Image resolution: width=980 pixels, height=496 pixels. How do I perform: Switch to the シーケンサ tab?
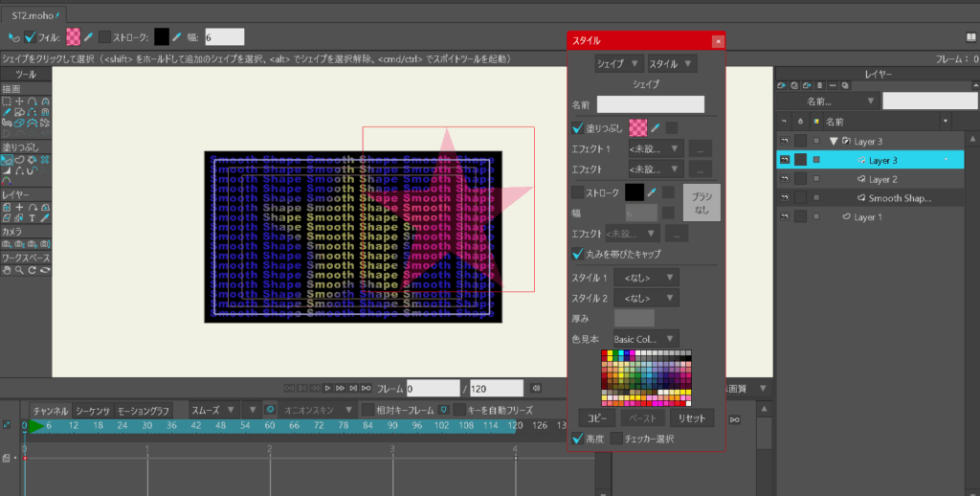point(93,410)
